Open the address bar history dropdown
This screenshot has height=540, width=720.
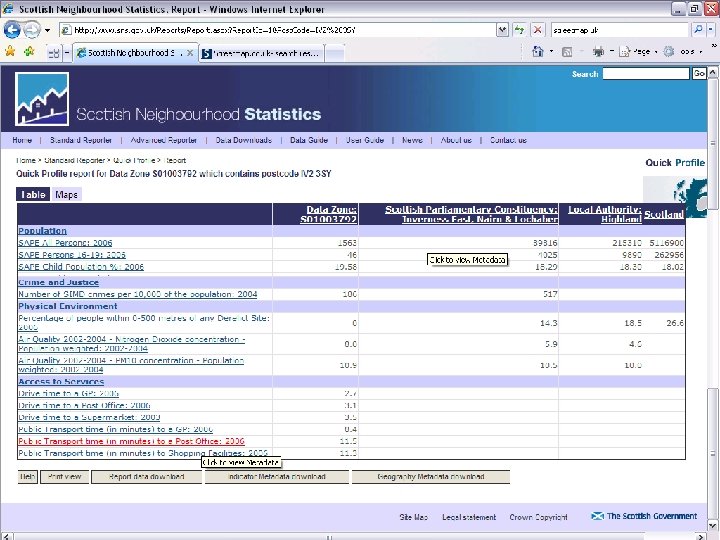(502, 30)
